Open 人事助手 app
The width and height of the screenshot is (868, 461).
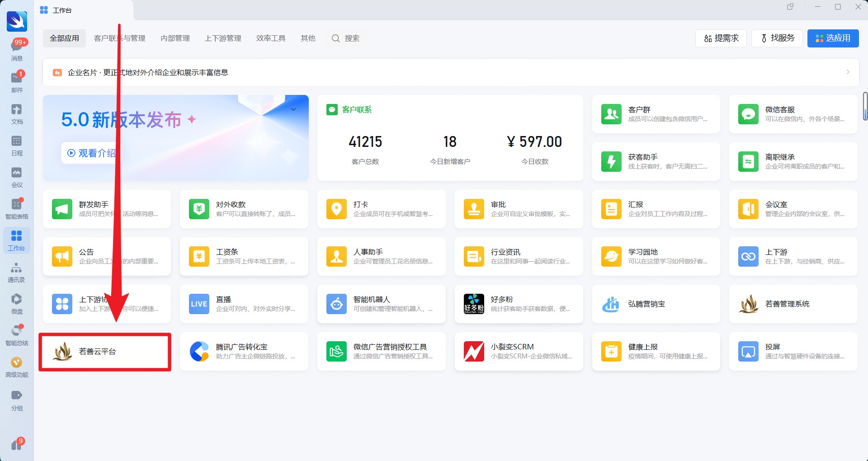point(382,256)
